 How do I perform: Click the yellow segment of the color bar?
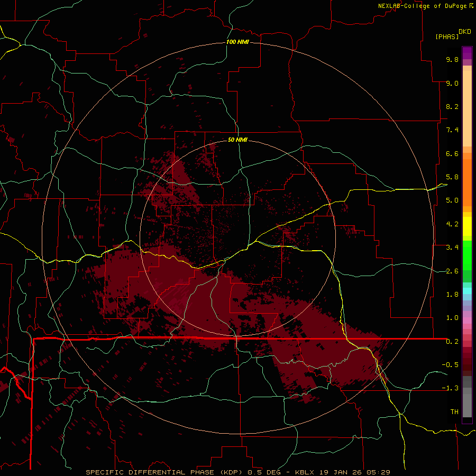tap(467, 226)
